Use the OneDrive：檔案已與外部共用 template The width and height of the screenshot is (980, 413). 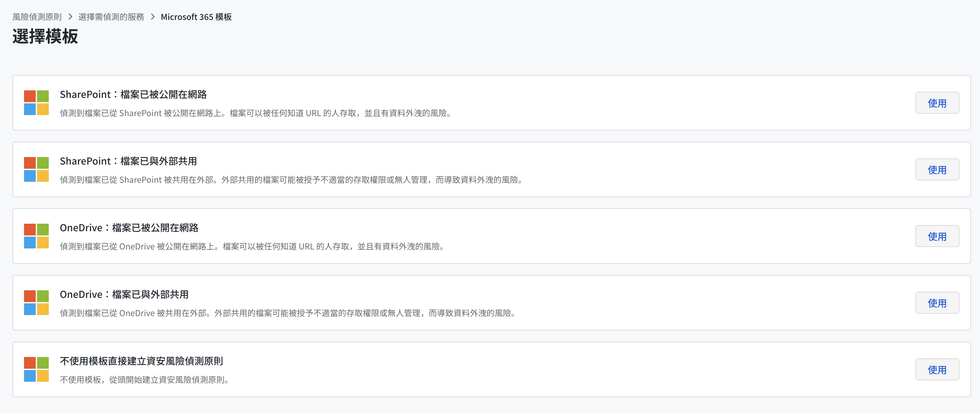[x=937, y=303]
